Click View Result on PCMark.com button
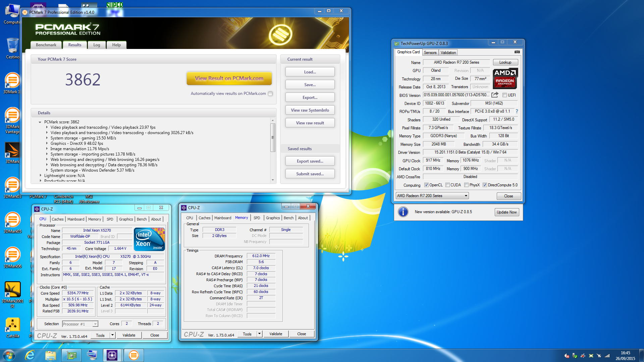Screen dimensions: 644x362 point(229,78)
